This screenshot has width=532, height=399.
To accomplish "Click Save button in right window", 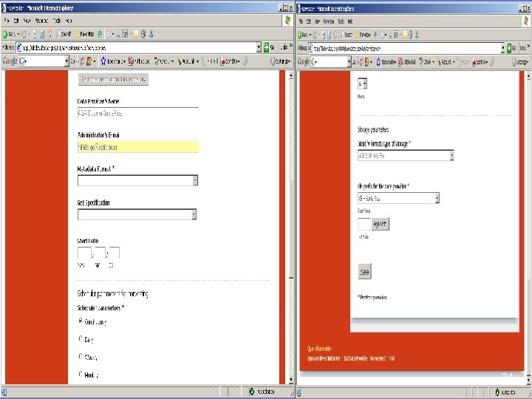I will (x=365, y=271).
